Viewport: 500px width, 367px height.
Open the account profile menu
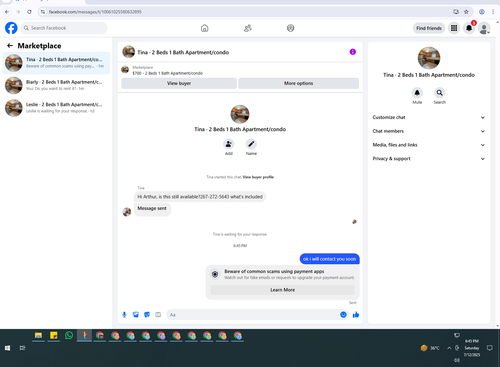(x=484, y=28)
